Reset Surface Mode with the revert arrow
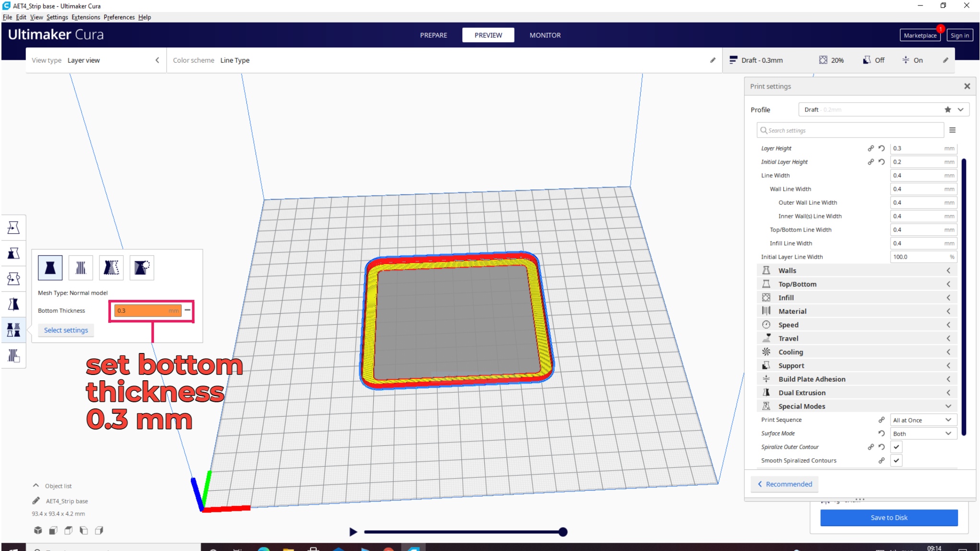This screenshot has width=980, height=551. (881, 433)
